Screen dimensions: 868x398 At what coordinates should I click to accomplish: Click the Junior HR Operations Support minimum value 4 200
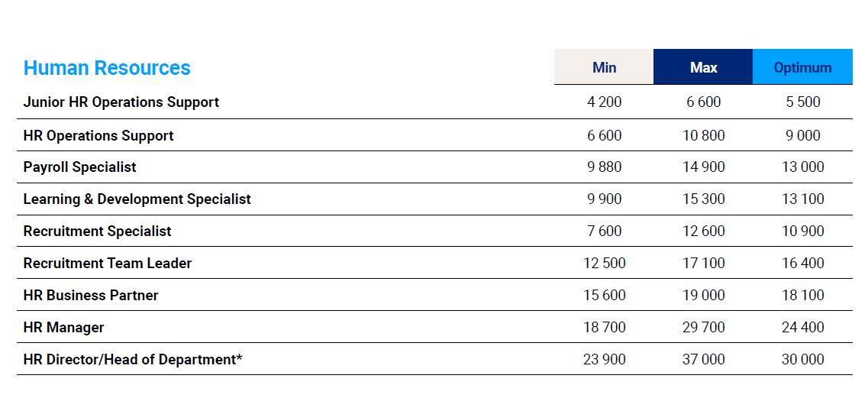[605, 102]
